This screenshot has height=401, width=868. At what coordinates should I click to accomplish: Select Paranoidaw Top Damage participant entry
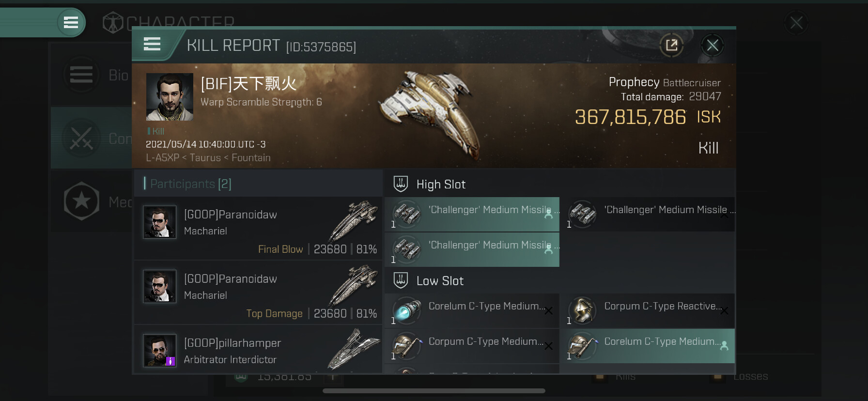(x=258, y=293)
